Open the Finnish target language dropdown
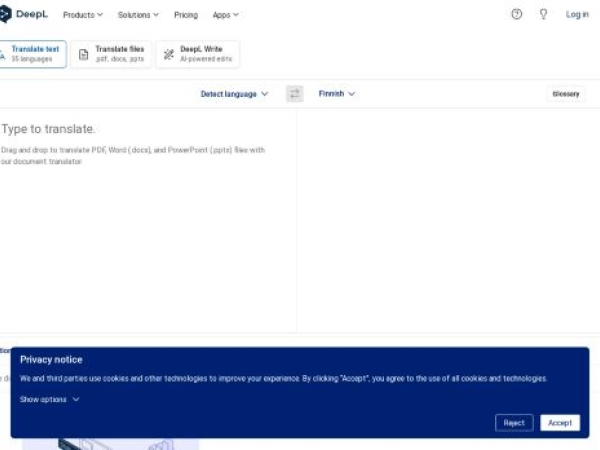 [337, 94]
